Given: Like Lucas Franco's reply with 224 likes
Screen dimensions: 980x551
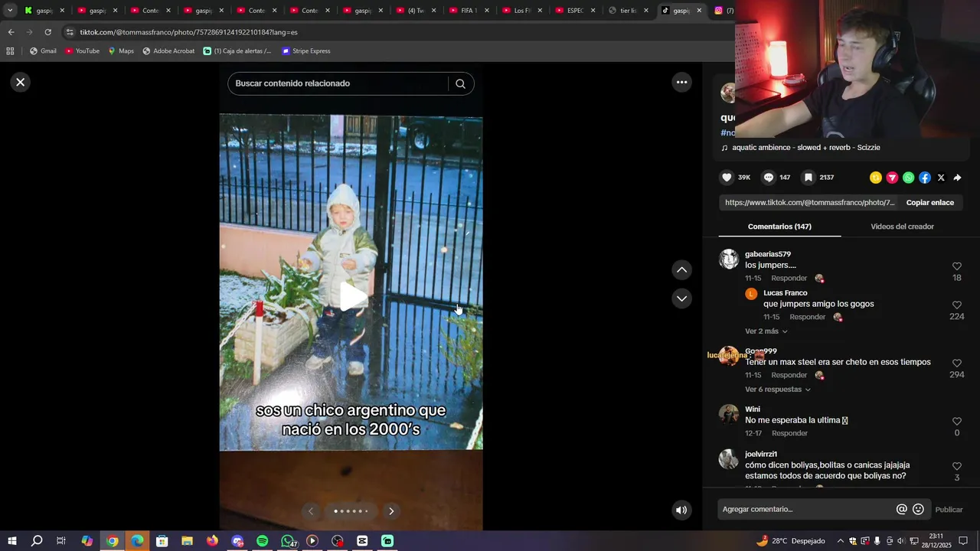Looking at the screenshot, I should (x=957, y=305).
